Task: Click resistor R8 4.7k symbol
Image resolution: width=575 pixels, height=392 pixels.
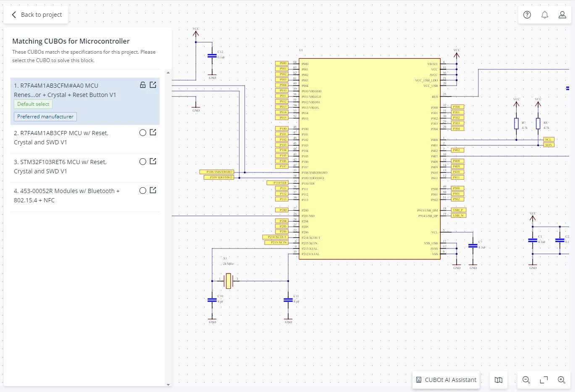Action: [x=538, y=123]
